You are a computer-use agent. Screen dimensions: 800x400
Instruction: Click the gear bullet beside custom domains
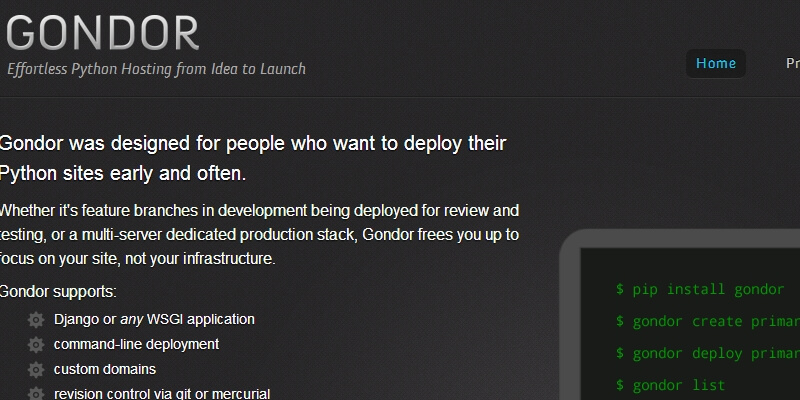36,369
